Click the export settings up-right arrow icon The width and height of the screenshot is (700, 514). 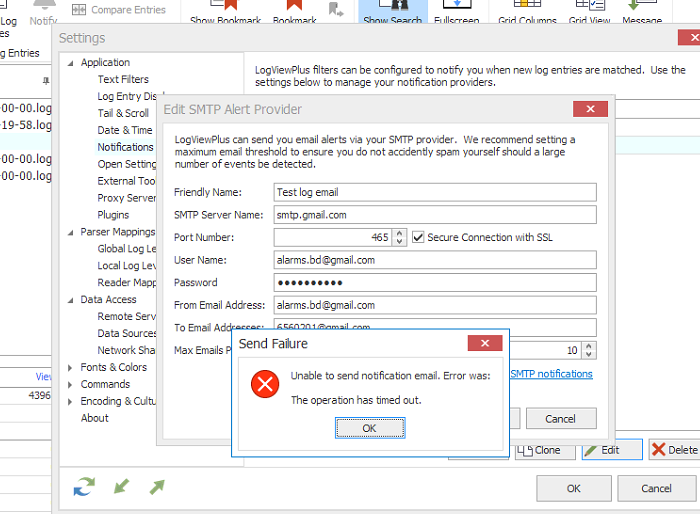click(157, 487)
